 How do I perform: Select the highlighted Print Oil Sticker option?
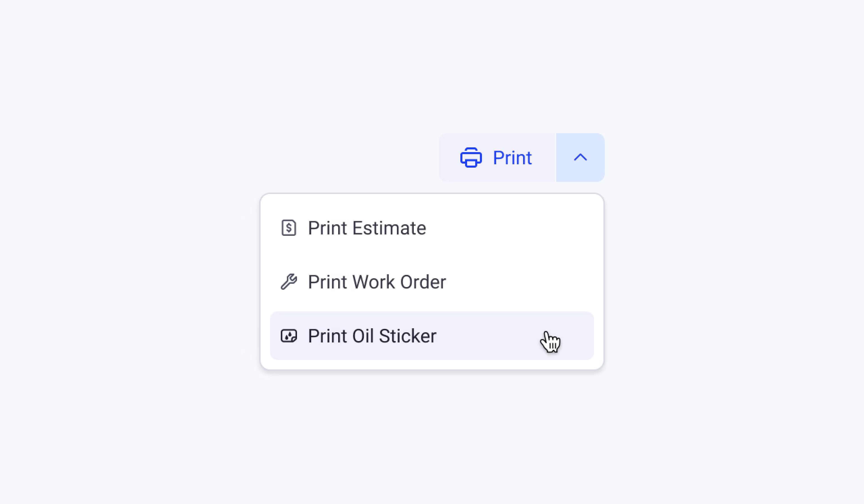tap(372, 336)
